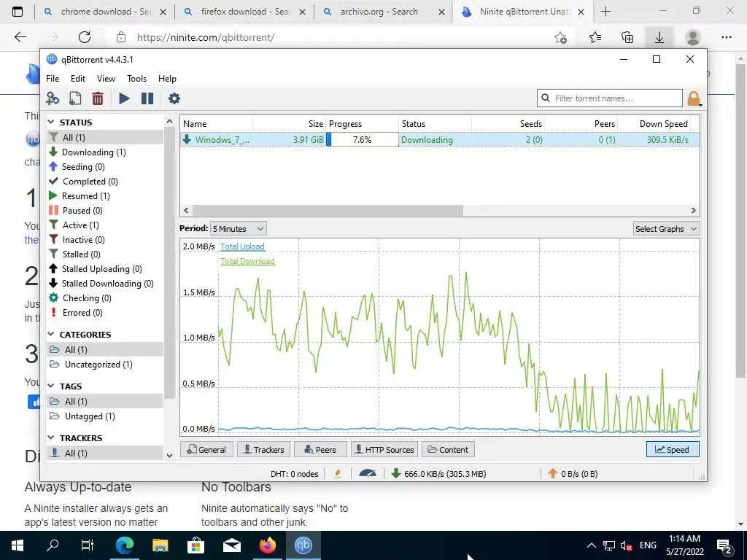Click the orange lock UI icon
This screenshot has width=747, height=560.
[694, 98]
